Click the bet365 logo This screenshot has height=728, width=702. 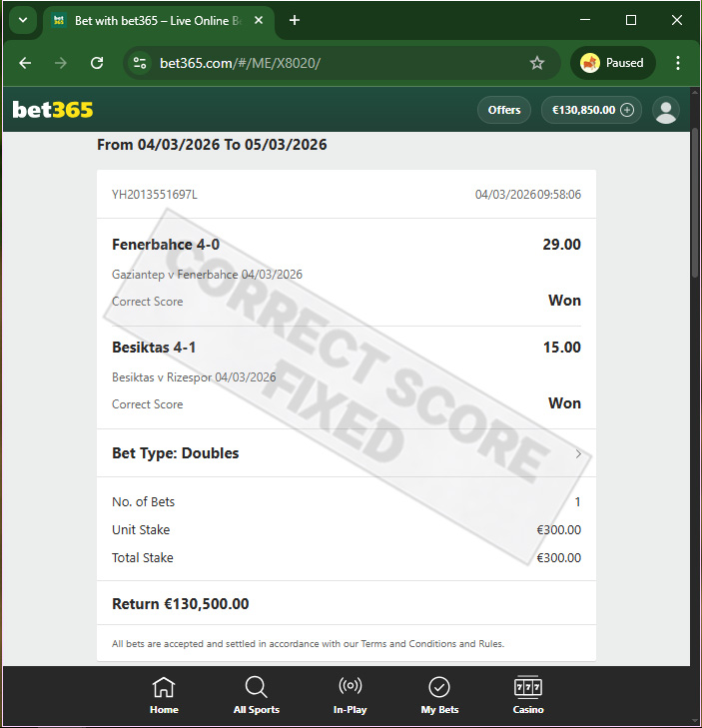tap(53, 110)
